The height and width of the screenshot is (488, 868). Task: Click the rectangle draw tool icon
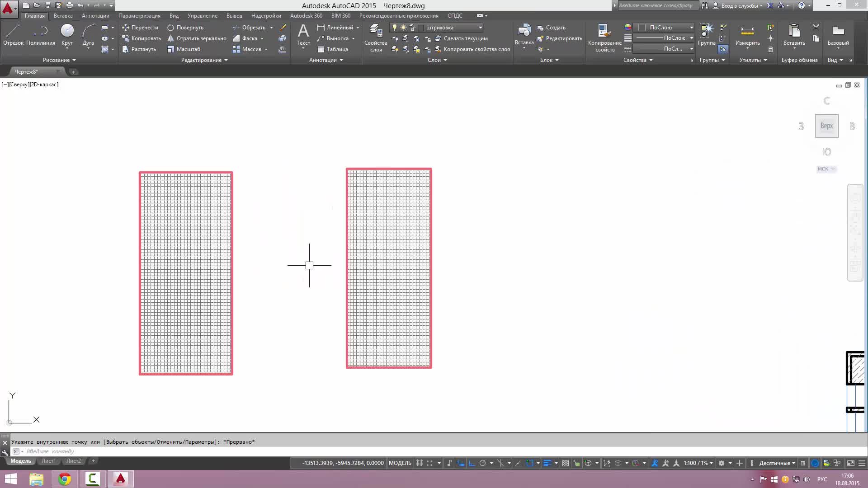(105, 28)
